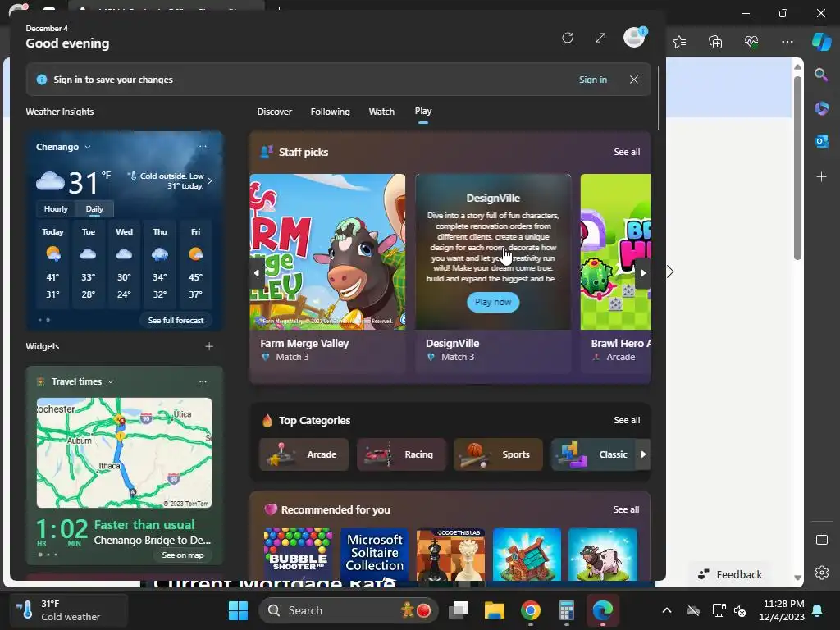
Task: Refresh the widgets feed
Action: [568, 38]
